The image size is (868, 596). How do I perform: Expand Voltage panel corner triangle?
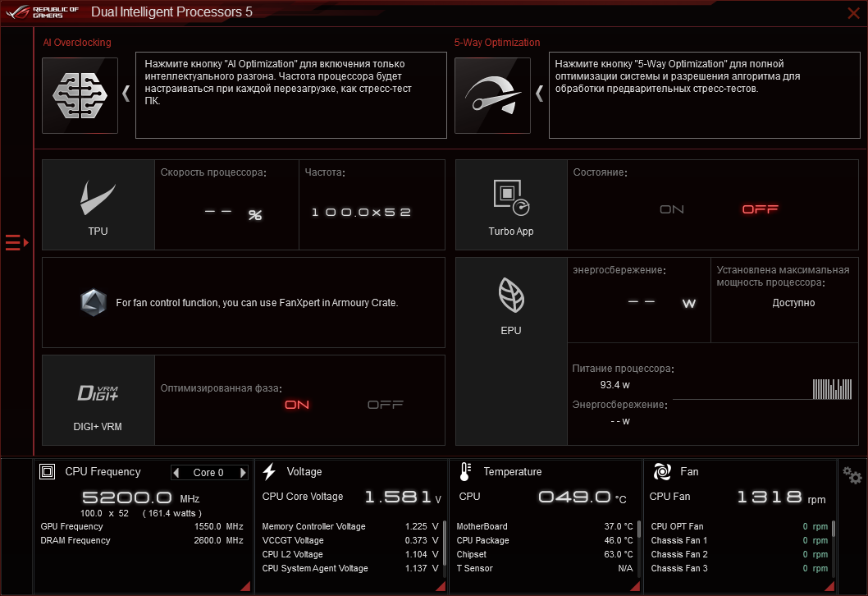(x=440, y=586)
